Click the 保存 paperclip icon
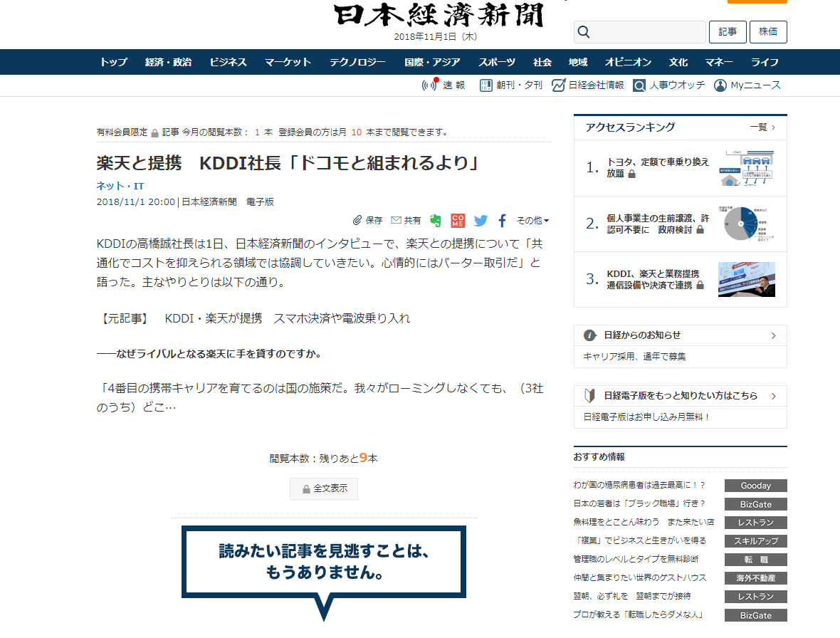Image resolution: width=840 pixels, height=638 pixels. click(x=357, y=220)
